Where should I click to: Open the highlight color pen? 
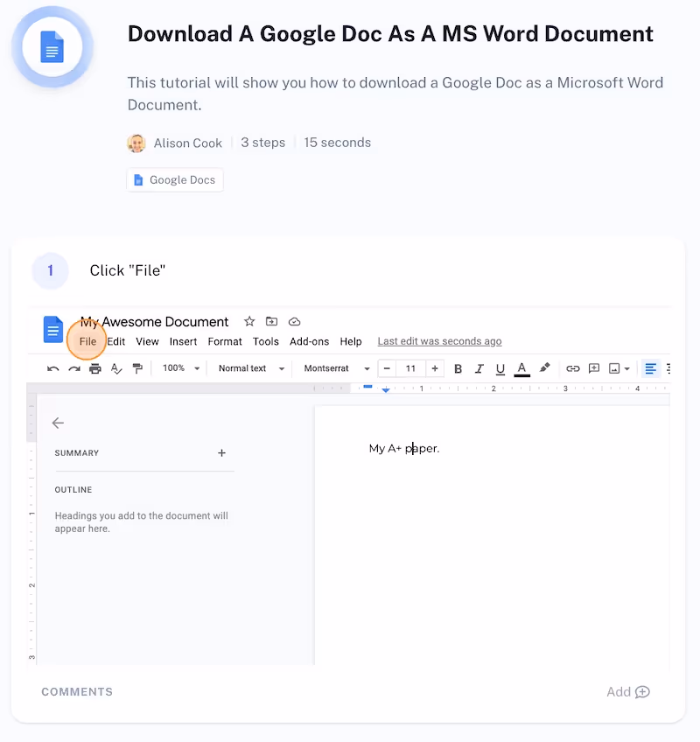pos(545,367)
